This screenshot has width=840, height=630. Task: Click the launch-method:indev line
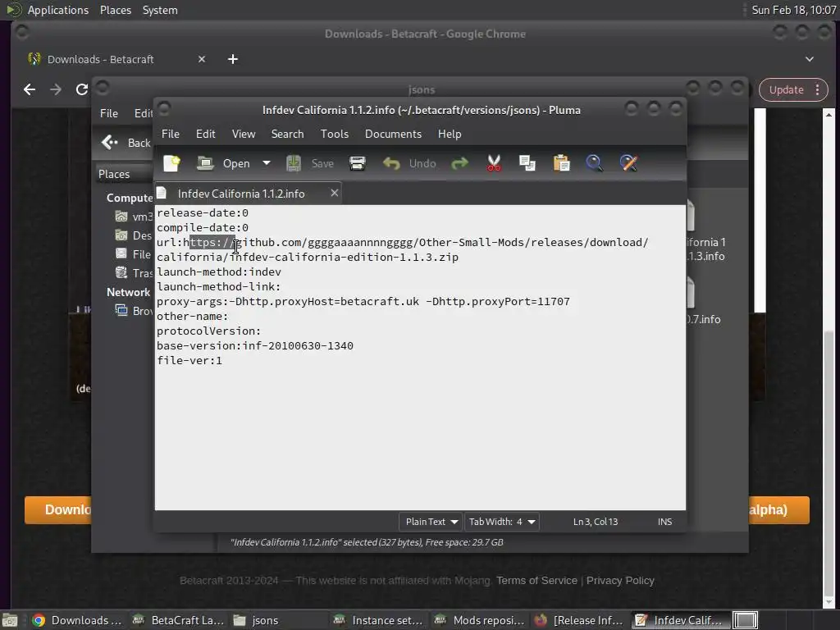pyautogui.click(x=218, y=272)
